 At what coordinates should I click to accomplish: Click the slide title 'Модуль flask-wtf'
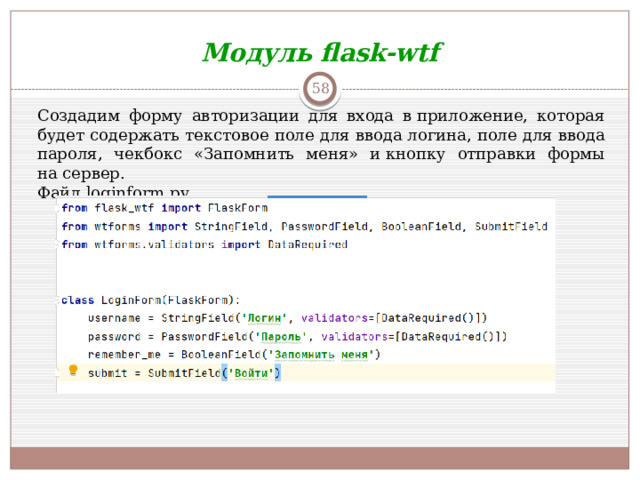click(x=322, y=53)
